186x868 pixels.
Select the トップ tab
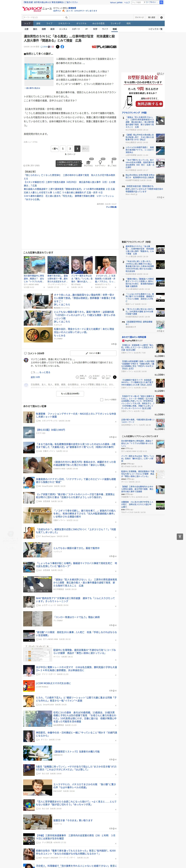pos(27,24)
